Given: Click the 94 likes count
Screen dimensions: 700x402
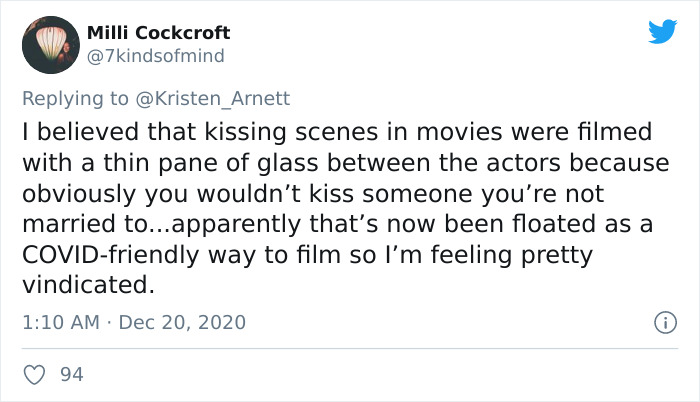Looking at the screenshot, I should pos(72,374).
